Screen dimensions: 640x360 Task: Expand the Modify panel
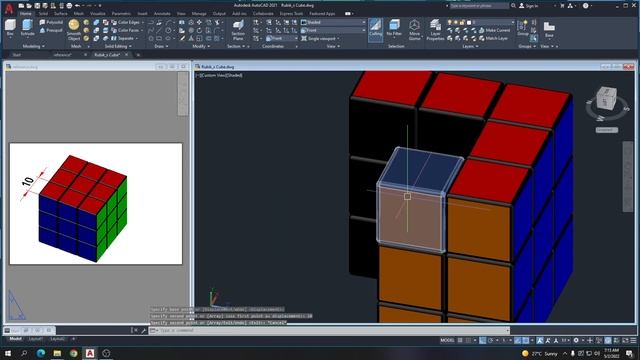point(200,46)
